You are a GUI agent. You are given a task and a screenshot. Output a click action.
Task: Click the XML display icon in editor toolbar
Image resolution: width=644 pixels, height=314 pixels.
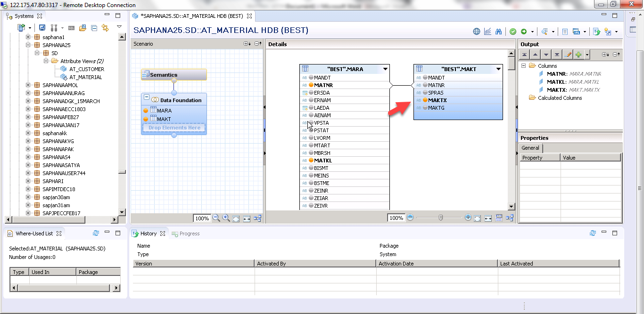576,32
